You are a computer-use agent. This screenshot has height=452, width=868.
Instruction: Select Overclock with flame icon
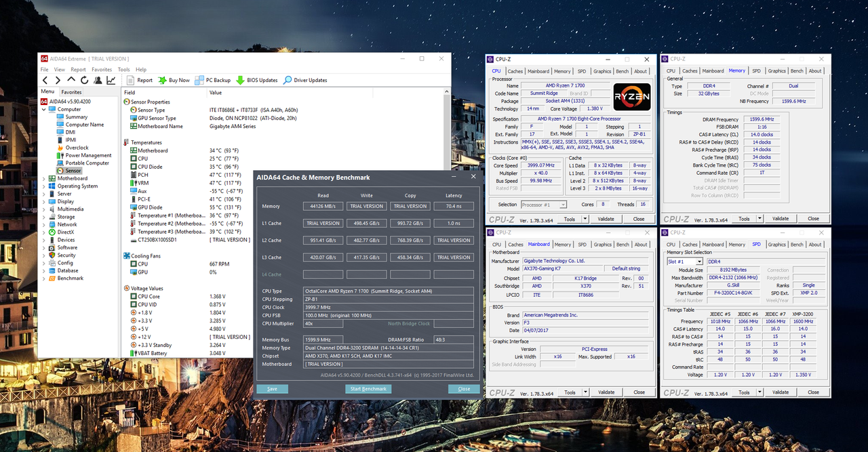coord(77,148)
